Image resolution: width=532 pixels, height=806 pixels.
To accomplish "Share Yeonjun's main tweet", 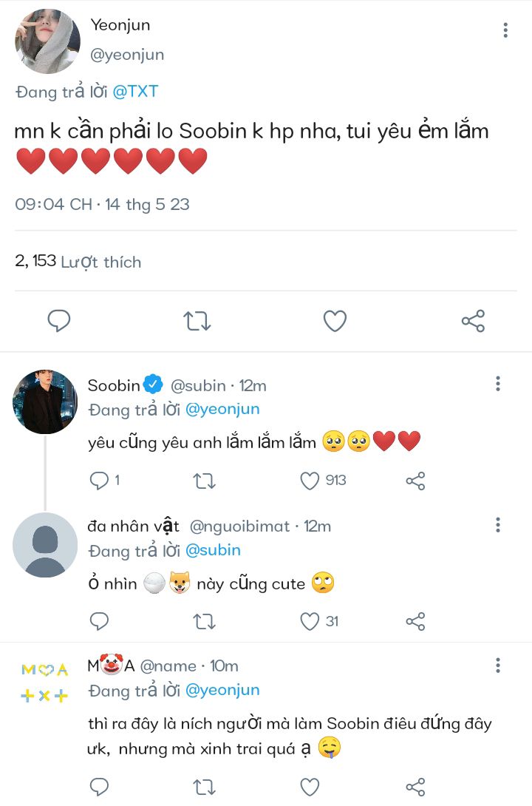I will point(473,321).
